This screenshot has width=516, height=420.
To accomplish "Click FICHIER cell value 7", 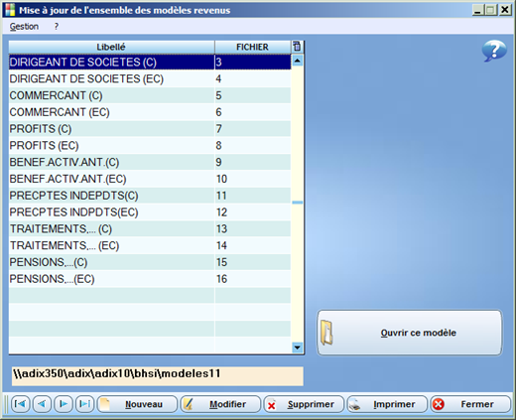I will click(x=253, y=129).
